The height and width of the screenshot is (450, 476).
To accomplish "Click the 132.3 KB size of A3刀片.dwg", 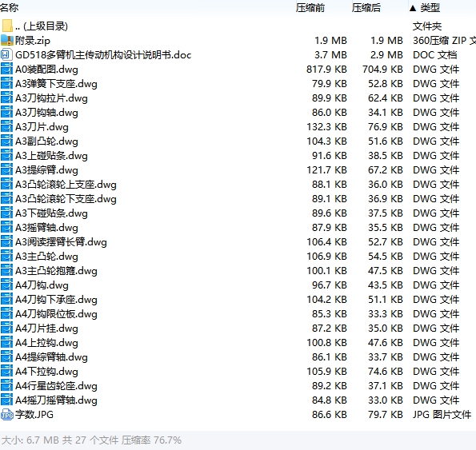I will click(x=326, y=127).
